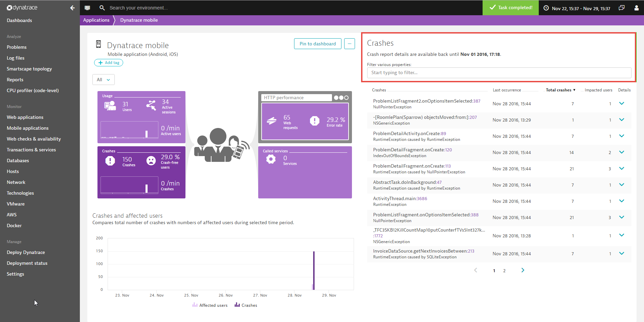
Task: Click the mobile device icon beside title
Action: click(98, 44)
